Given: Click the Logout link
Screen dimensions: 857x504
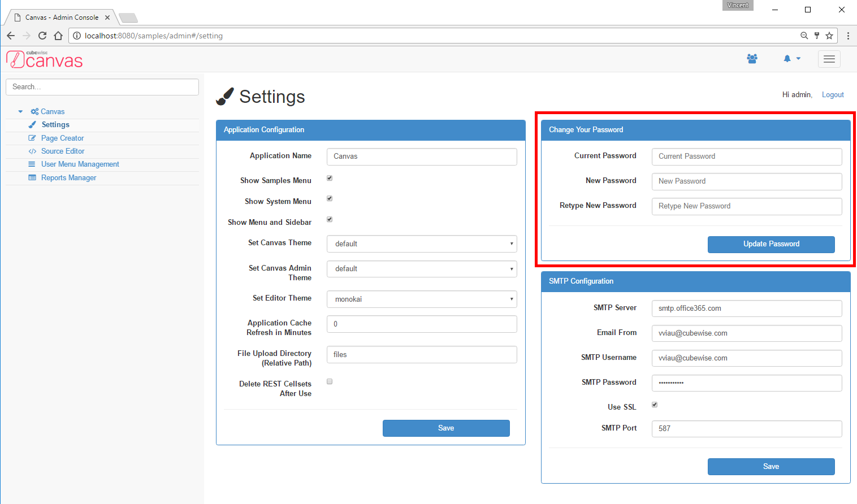Looking at the screenshot, I should pos(832,95).
